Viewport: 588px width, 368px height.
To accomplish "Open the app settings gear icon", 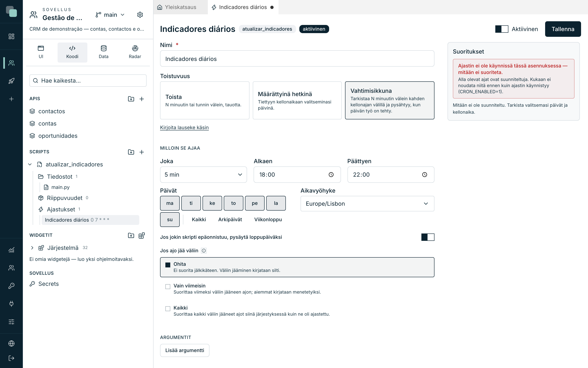I will pos(140,15).
